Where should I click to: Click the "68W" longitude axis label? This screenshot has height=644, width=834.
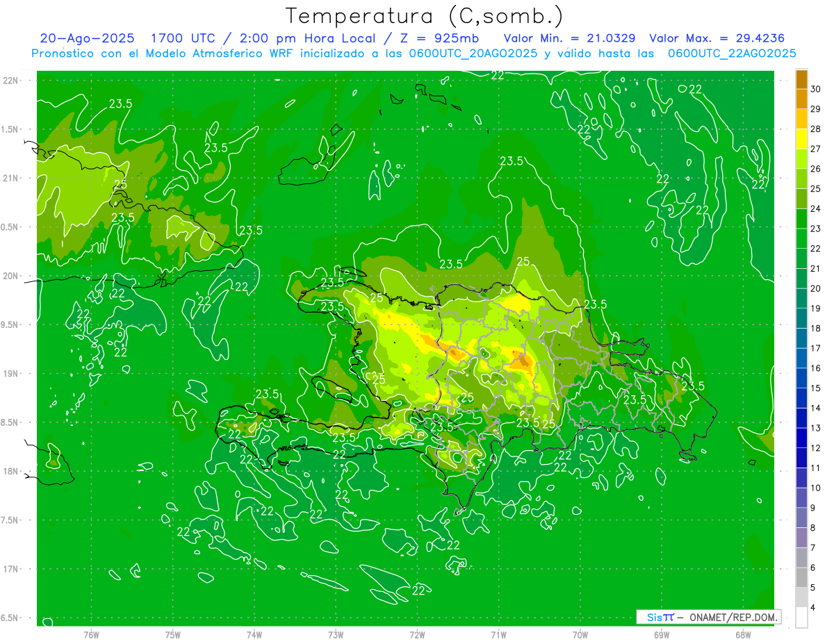pos(743,635)
